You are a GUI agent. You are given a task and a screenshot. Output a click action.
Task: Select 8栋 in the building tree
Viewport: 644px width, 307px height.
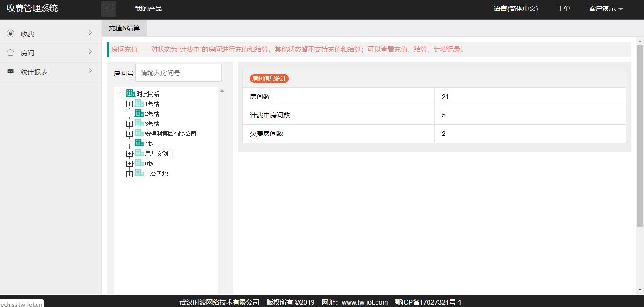pyautogui.click(x=149, y=163)
